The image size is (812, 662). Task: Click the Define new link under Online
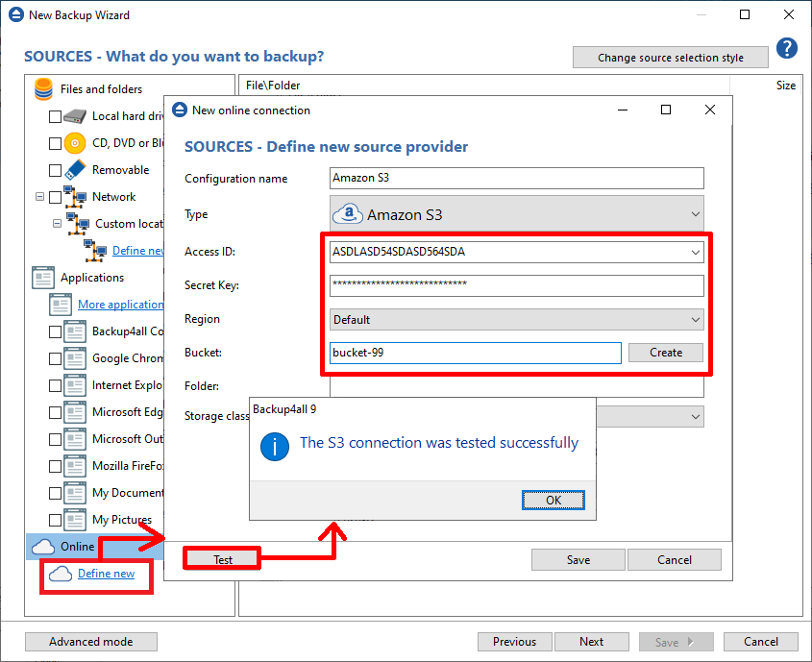(x=106, y=574)
